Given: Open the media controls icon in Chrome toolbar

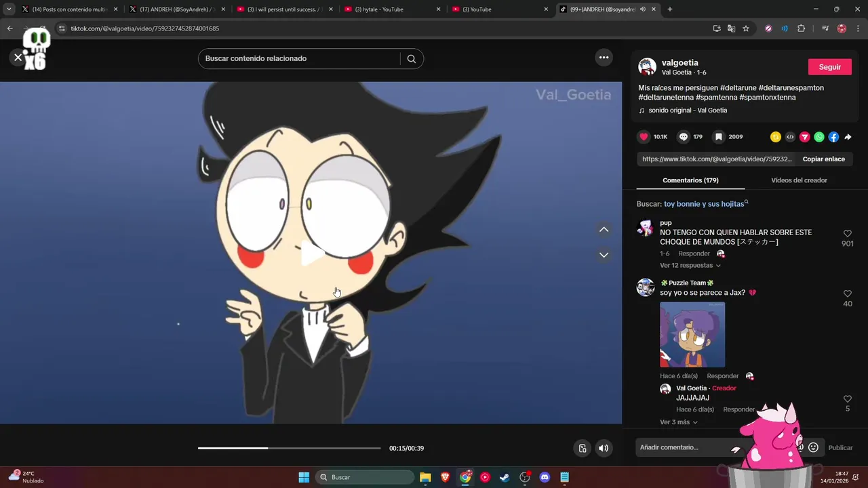Looking at the screenshot, I should pos(825,28).
